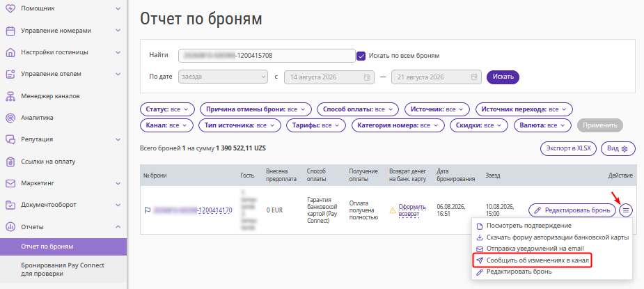Click the Менеджер каналов network icon
The image size is (644, 289).
point(10,96)
